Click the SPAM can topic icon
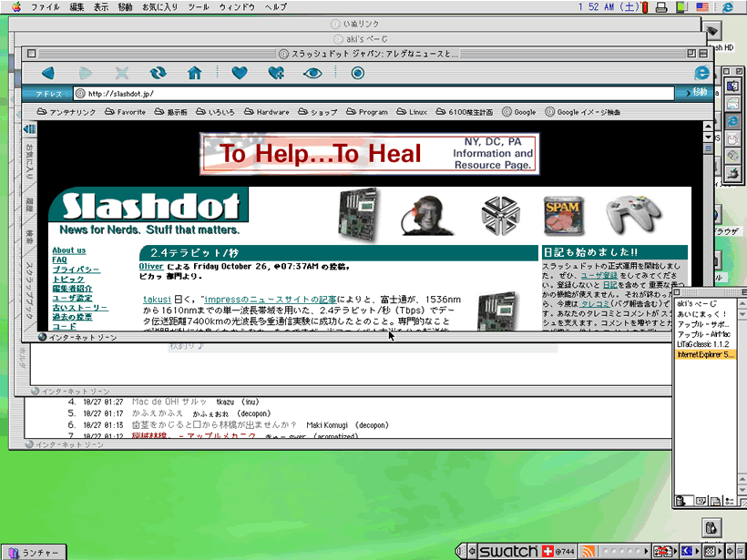 [563, 216]
